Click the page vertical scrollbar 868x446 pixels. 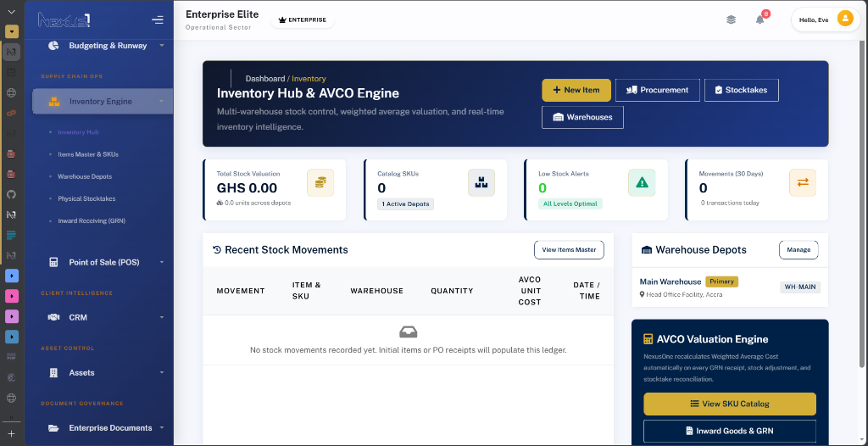pos(861,203)
